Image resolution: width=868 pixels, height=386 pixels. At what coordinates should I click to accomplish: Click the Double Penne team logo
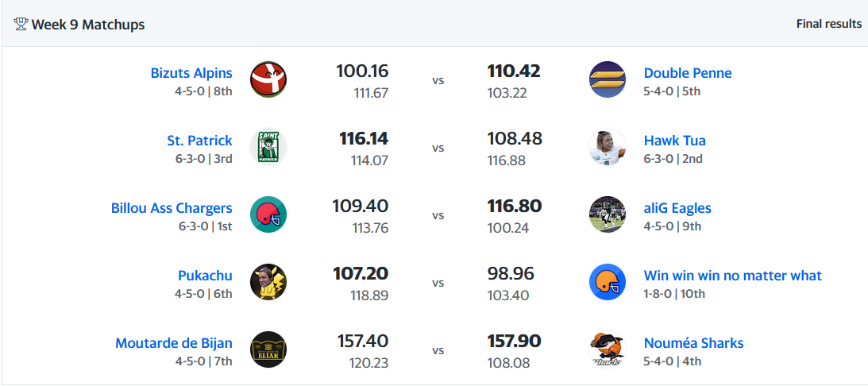608,79
